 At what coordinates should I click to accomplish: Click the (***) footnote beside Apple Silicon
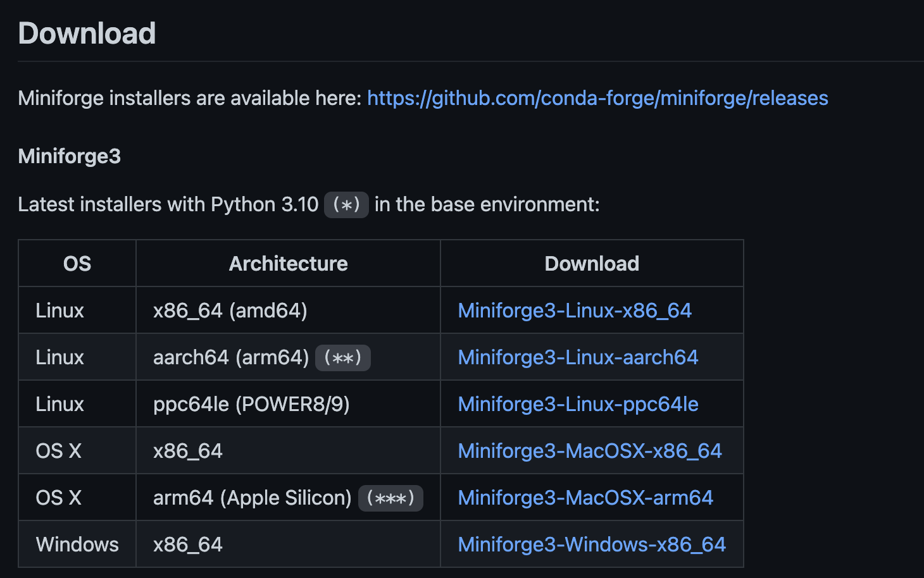390,498
